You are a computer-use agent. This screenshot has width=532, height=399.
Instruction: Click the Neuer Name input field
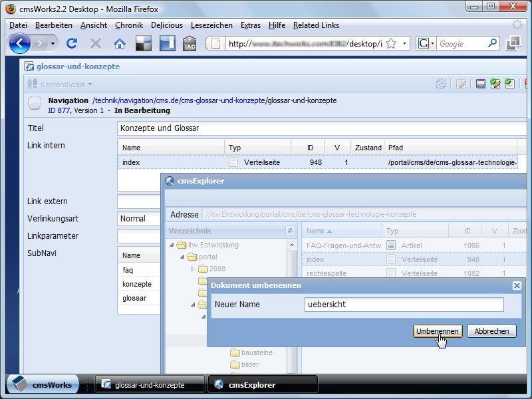(x=404, y=305)
